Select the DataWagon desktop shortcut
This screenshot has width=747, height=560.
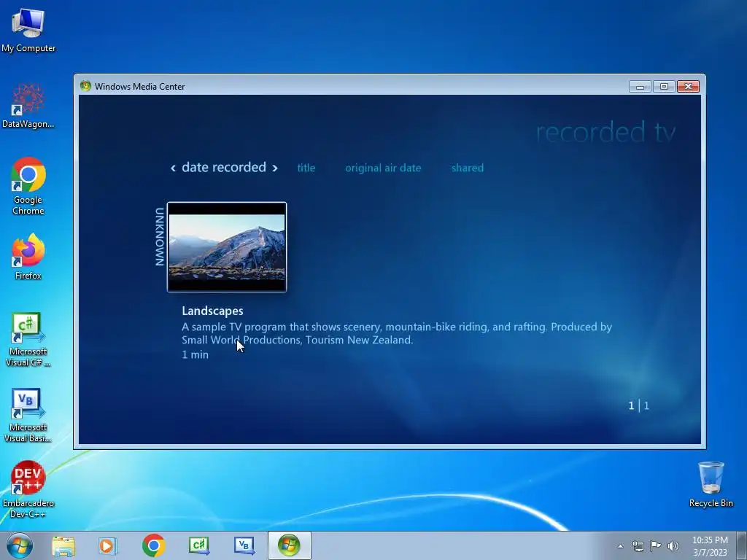click(28, 106)
